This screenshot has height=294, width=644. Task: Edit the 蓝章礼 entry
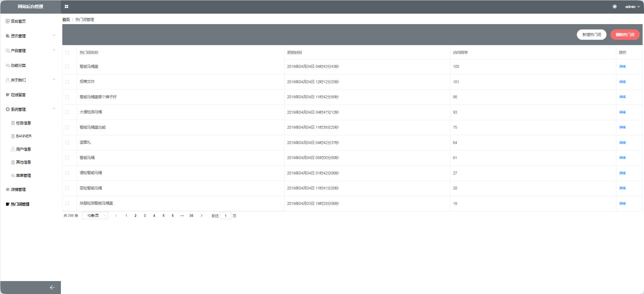coord(622,143)
